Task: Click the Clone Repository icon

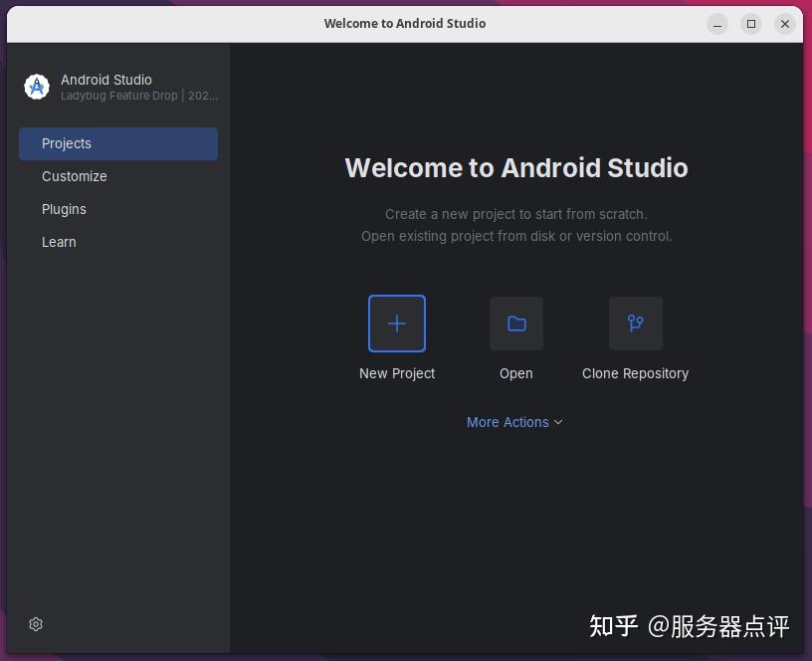Action: click(635, 323)
